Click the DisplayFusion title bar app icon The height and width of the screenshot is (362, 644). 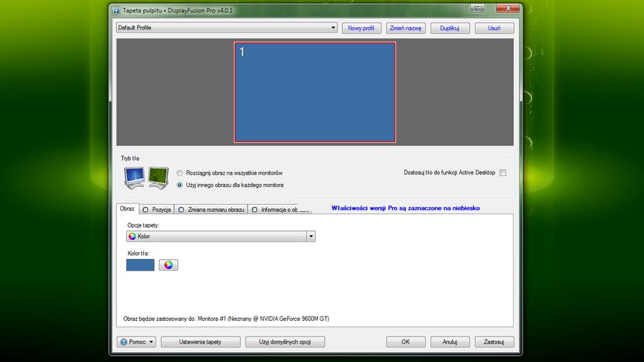(116, 10)
